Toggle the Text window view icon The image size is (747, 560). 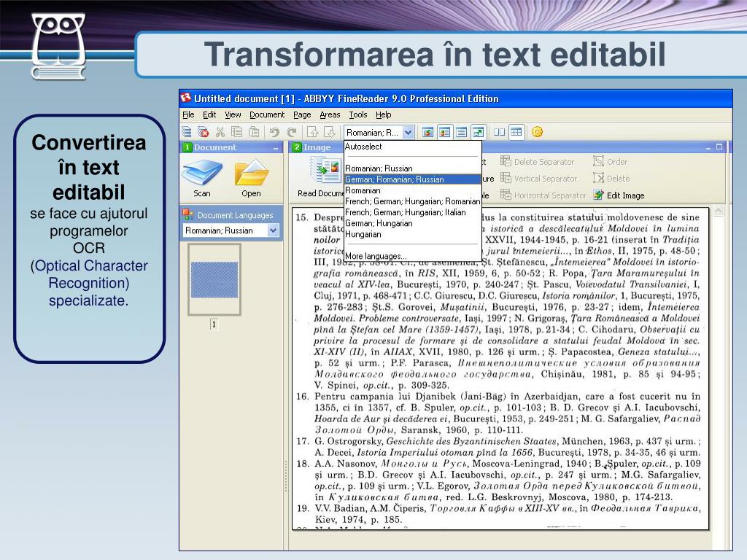461,132
